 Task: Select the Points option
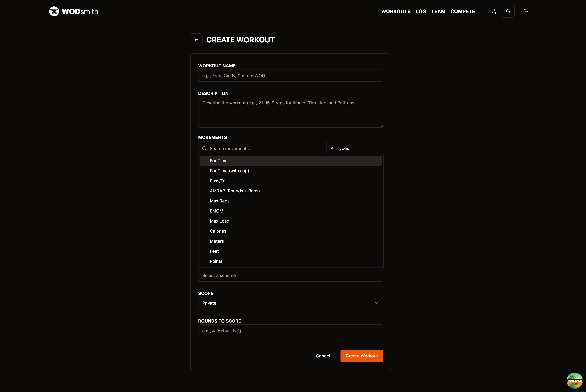(x=291, y=261)
